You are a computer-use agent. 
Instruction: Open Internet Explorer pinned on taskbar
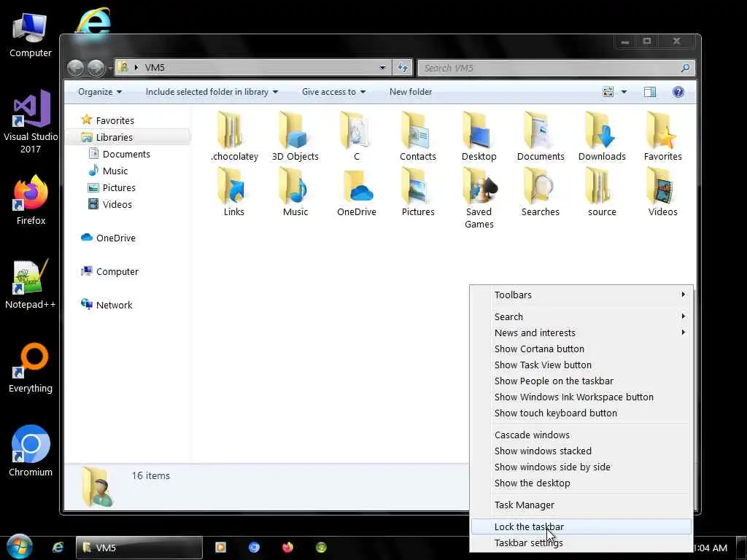coord(58,548)
